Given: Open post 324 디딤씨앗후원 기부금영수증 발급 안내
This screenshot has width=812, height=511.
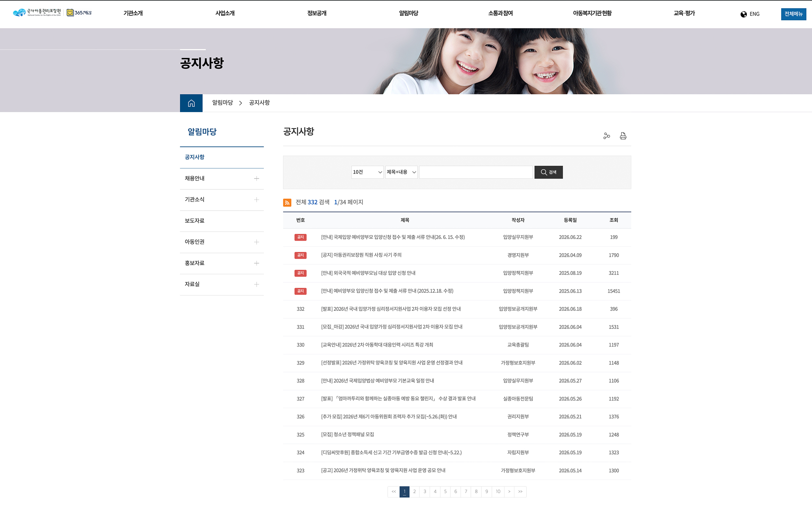Looking at the screenshot, I should 391,452.
